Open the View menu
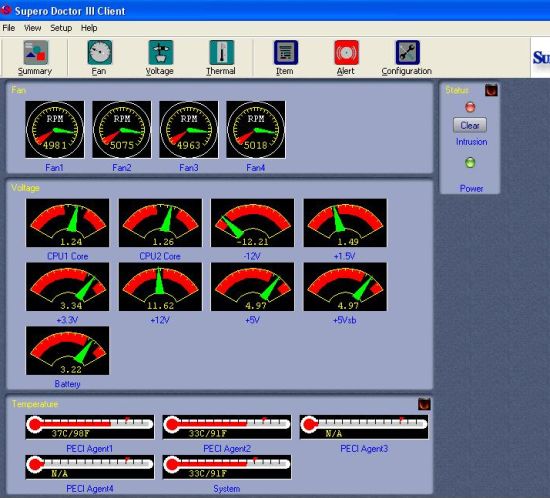 pos(32,28)
